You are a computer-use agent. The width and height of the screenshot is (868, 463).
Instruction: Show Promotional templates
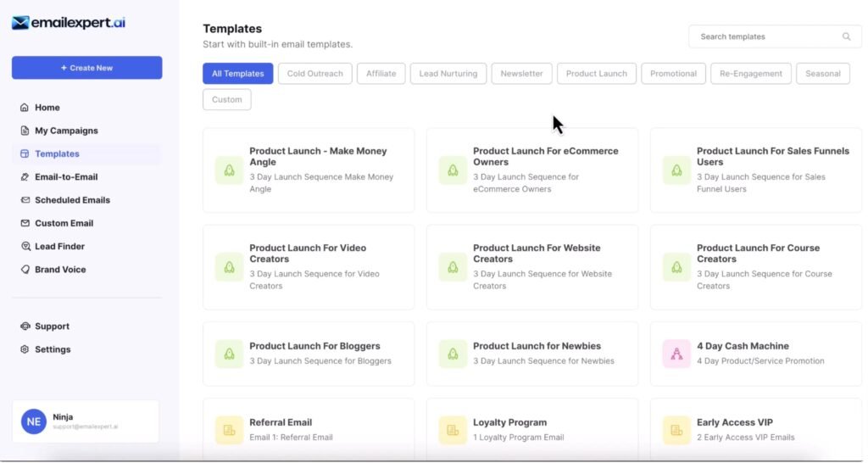click(x=673, y=74)
